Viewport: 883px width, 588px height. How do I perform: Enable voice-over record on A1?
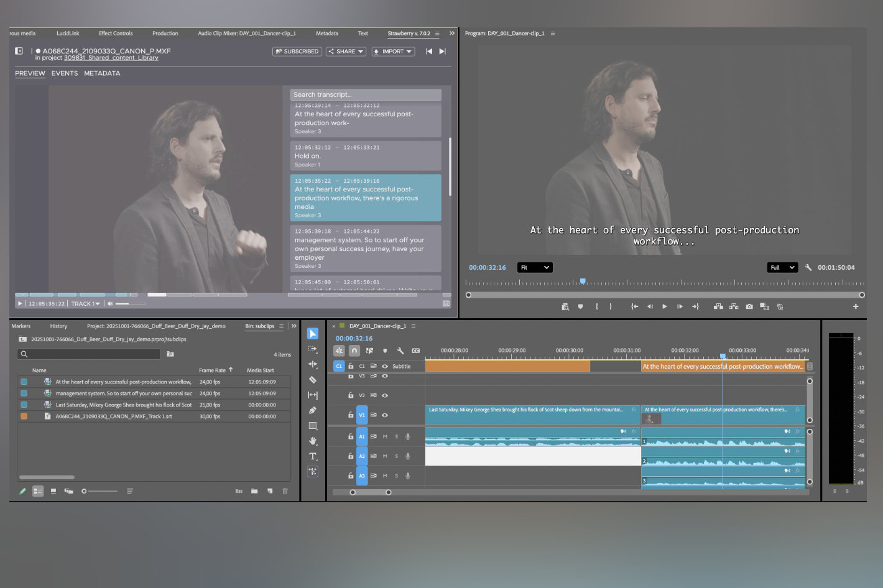408,436
